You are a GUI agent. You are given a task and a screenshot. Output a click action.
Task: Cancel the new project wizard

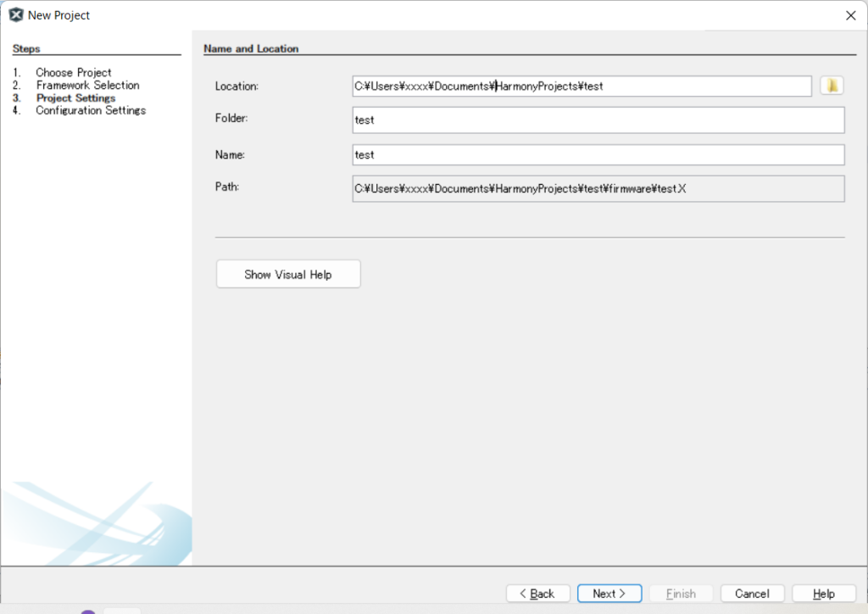pos(752,594)
